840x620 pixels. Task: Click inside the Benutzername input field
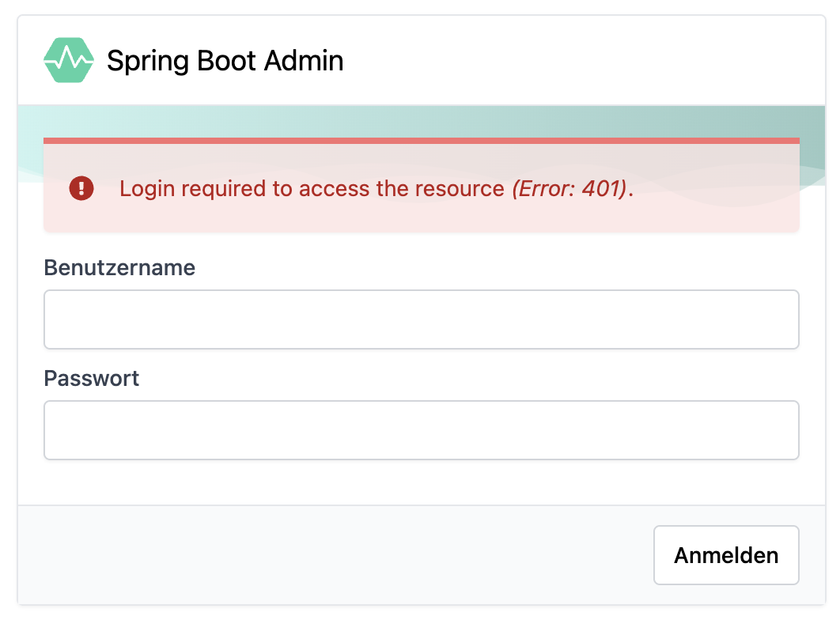(x=421, y=319)
